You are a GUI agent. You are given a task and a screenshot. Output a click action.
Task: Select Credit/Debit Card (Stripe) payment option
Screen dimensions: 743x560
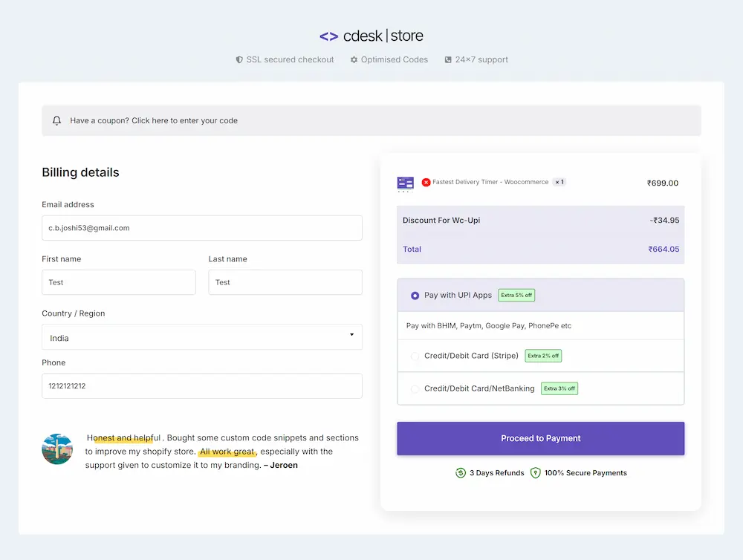click(x=415, y=356)
